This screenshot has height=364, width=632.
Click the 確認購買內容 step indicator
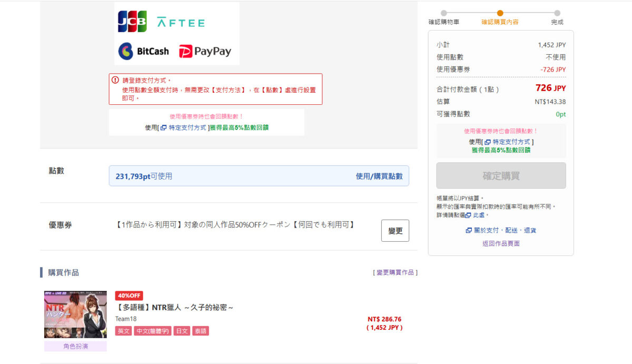500,18
